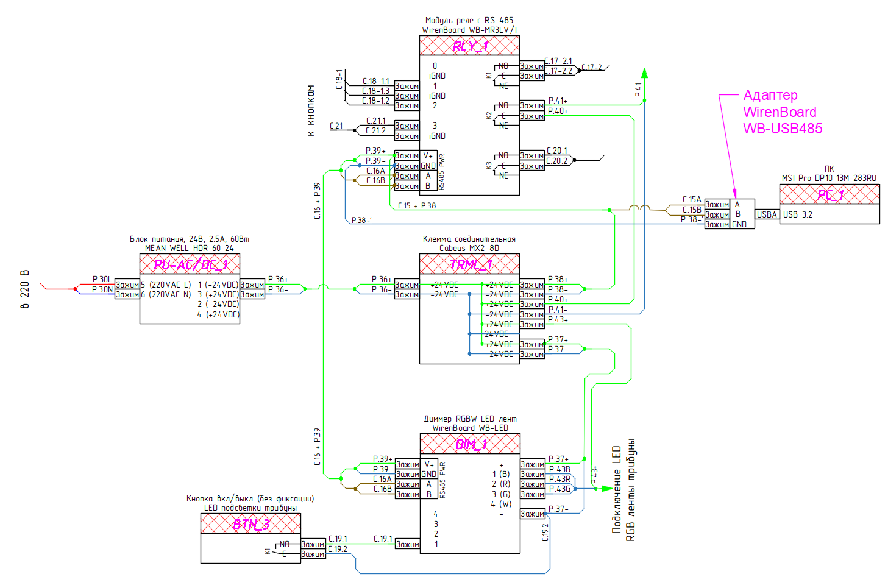Click the USB 3.2 port text in PC_1
The image size is (888, 588).
point(797,214)
